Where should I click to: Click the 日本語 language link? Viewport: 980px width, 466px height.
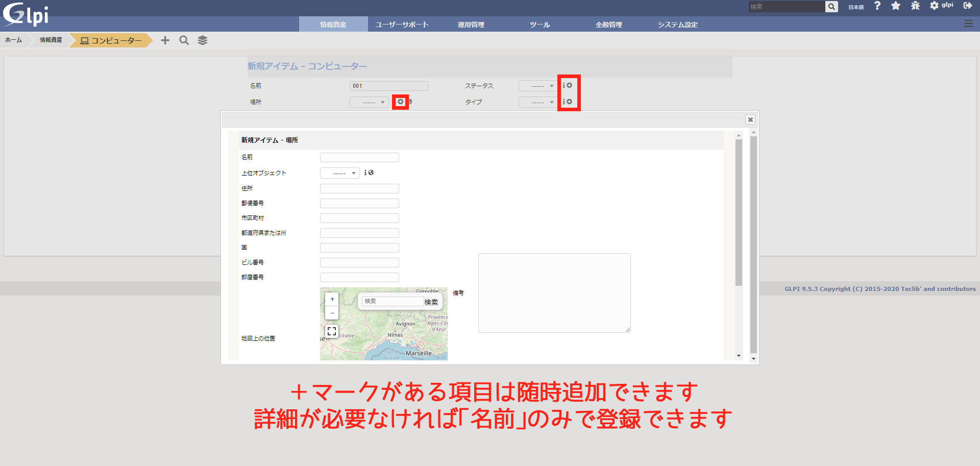click(x=856, y=7)
